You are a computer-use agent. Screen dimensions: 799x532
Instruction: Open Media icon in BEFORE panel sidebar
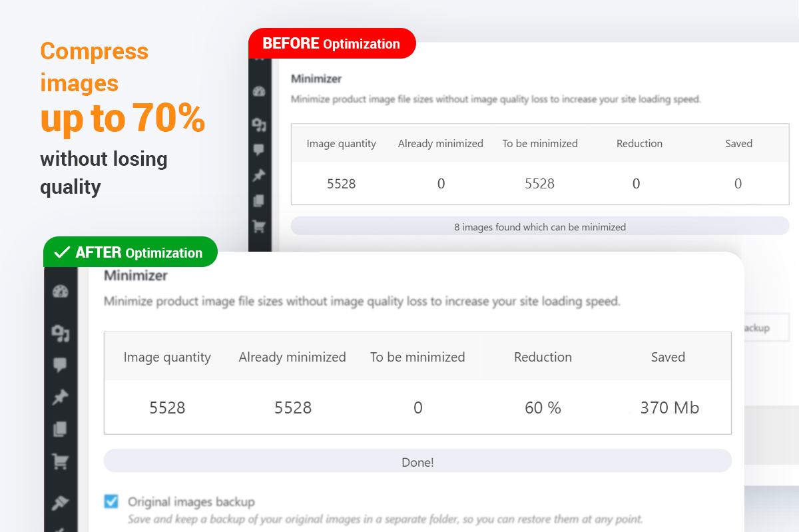260,124
